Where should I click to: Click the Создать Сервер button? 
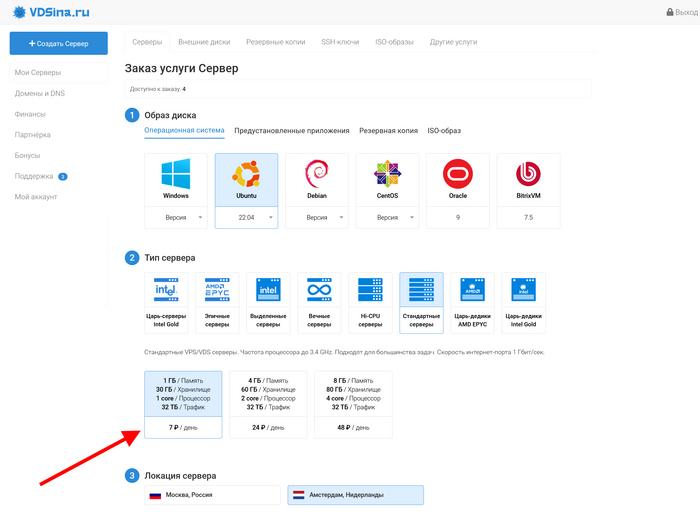click(59, 44)
